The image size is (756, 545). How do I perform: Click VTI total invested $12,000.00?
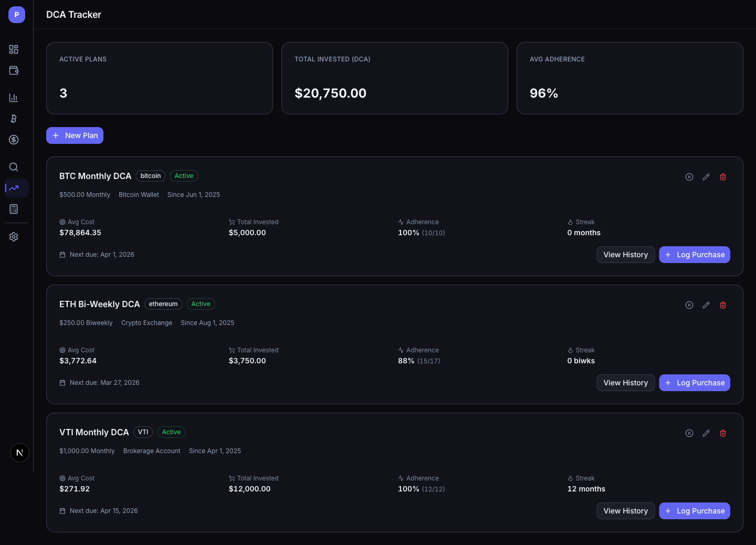pos(250,489)
